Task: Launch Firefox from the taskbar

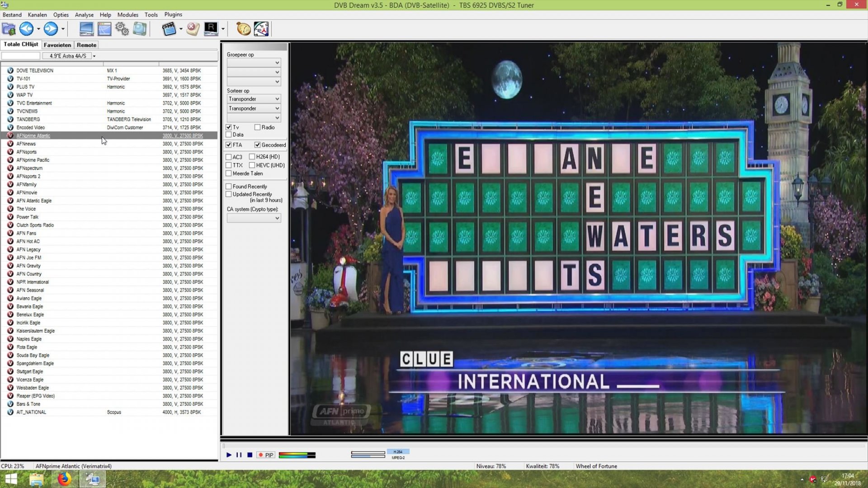Action: click(x=64, y=479)
